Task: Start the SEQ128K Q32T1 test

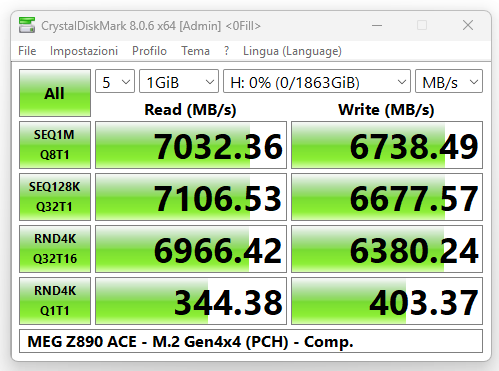Action: pos(55,197)
